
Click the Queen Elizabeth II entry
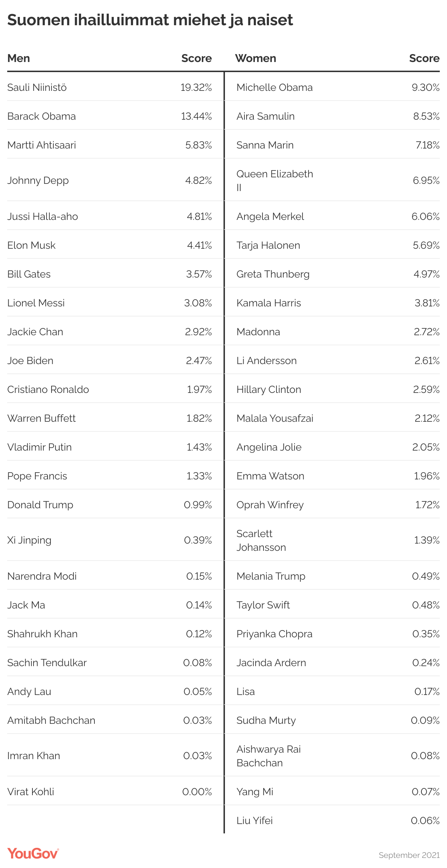coord(275,181)
